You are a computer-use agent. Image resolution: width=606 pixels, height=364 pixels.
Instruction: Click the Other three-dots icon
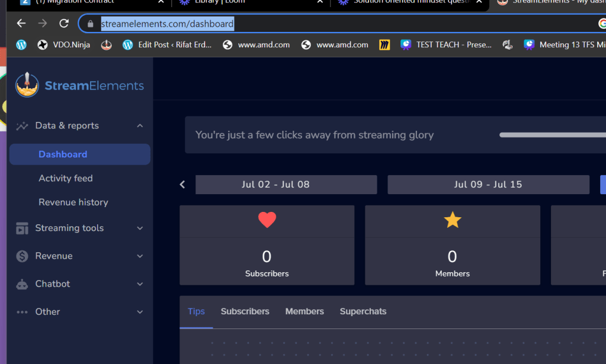pyautogui.click(x=22, y=312)
